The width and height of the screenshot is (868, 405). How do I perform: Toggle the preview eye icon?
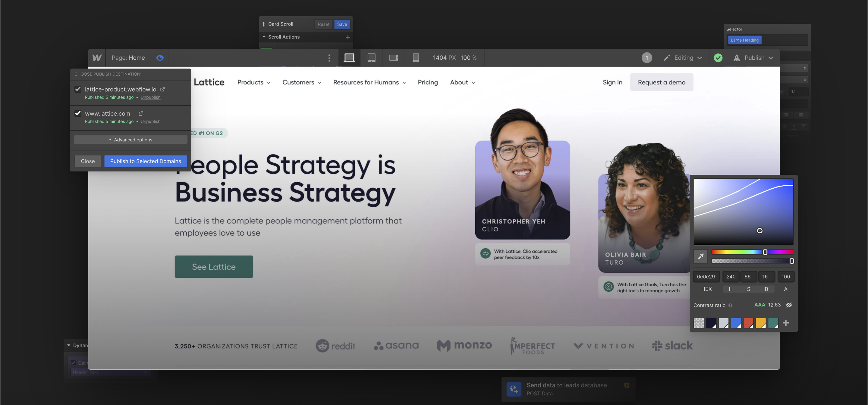(160, 58)
